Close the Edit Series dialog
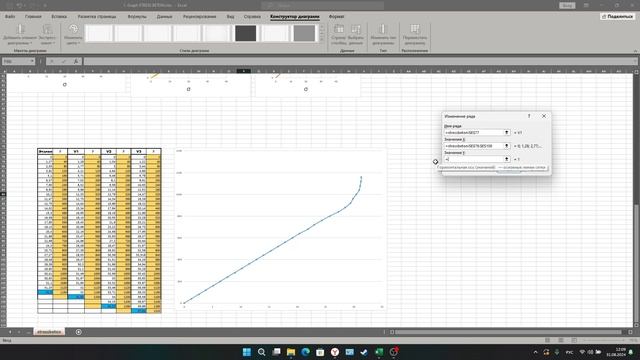 544,116
